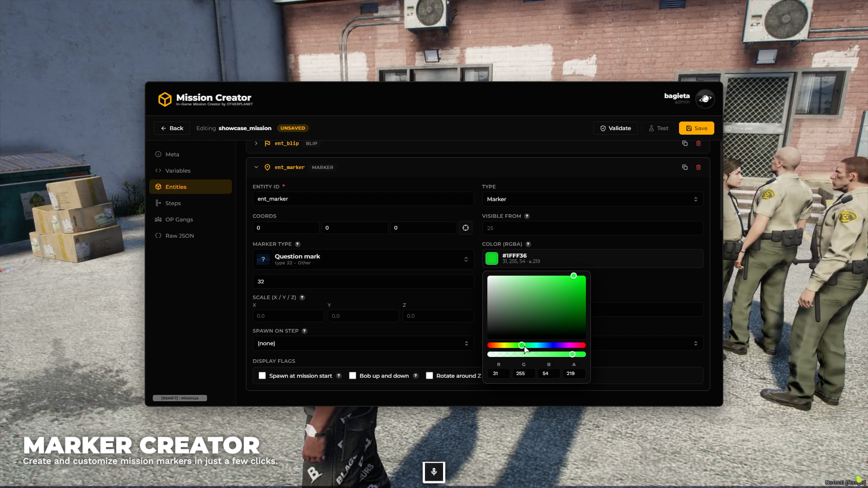This screenshot has height=488, width=868.
Task: Delete the ent_blip entity
Action: pos(698,143)
